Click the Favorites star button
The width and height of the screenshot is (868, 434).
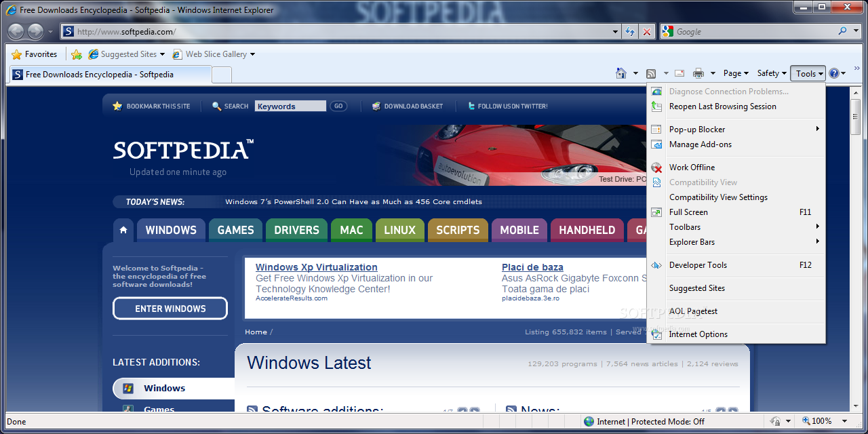tap(35, 54)
